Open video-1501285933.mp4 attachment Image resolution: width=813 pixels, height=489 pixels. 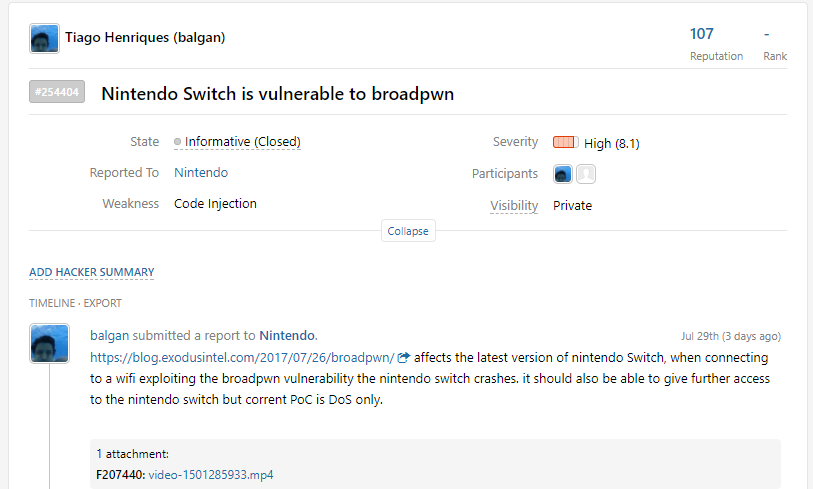click(x=210, y=475)
